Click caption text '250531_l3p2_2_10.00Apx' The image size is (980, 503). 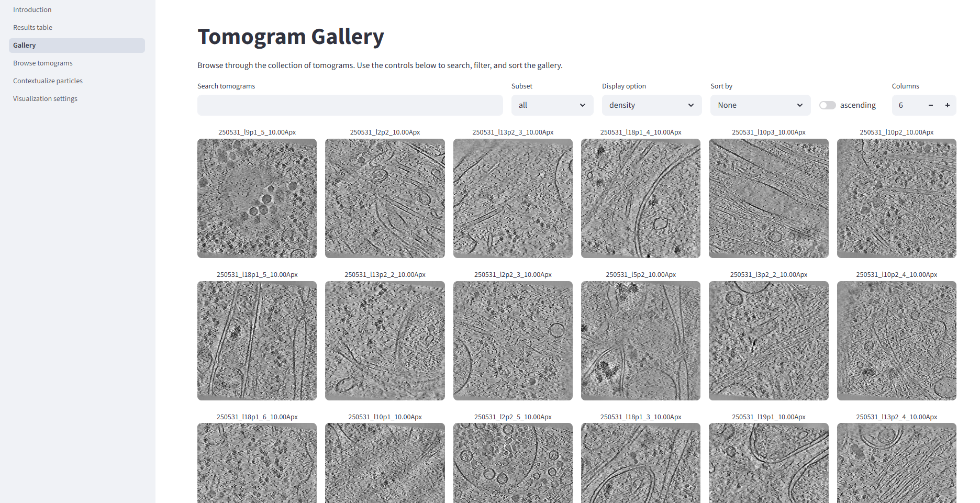[x=769, y=275]
